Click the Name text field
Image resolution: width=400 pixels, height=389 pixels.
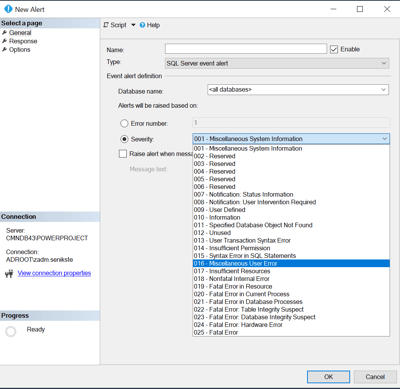point(246,49)
